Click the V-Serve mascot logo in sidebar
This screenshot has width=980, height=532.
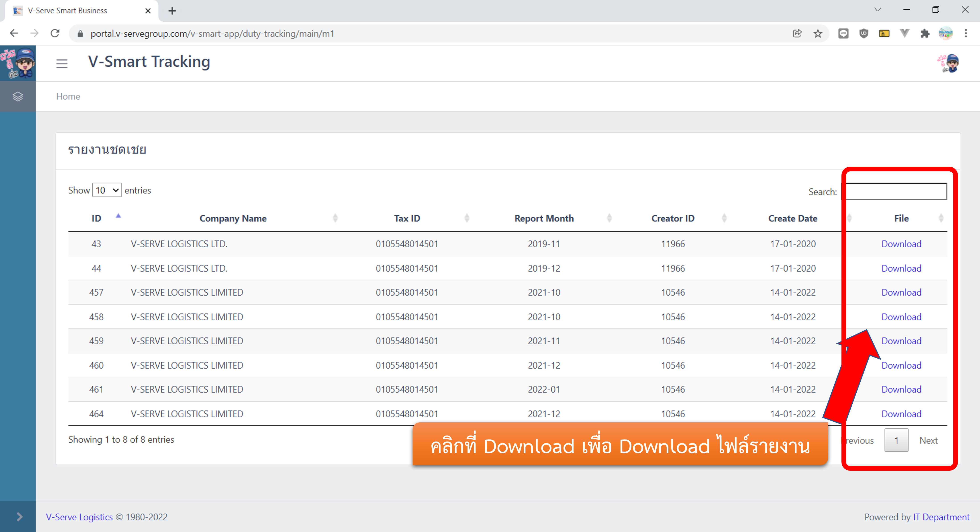coord(18,63)
